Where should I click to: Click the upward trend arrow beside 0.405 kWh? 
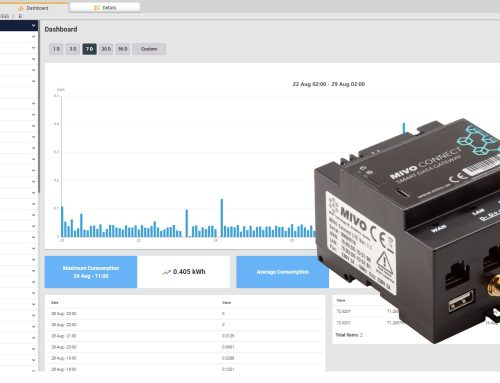pos(166,272)
